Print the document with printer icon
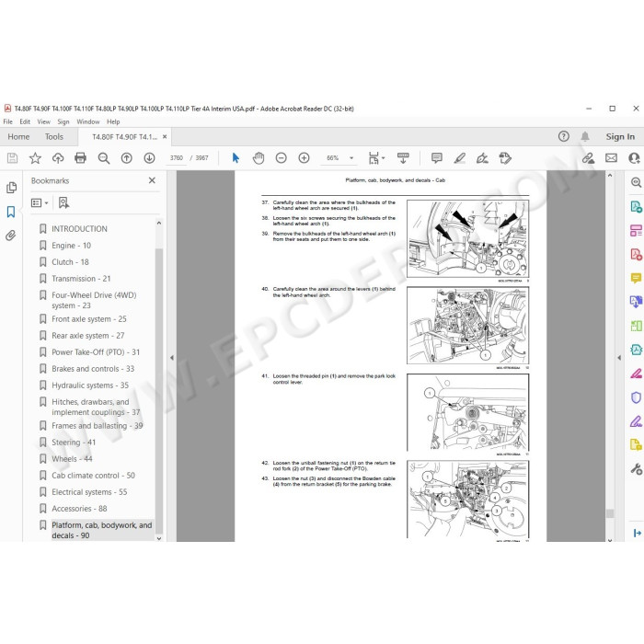The image size is (644, 644). (x=81, y=158)
